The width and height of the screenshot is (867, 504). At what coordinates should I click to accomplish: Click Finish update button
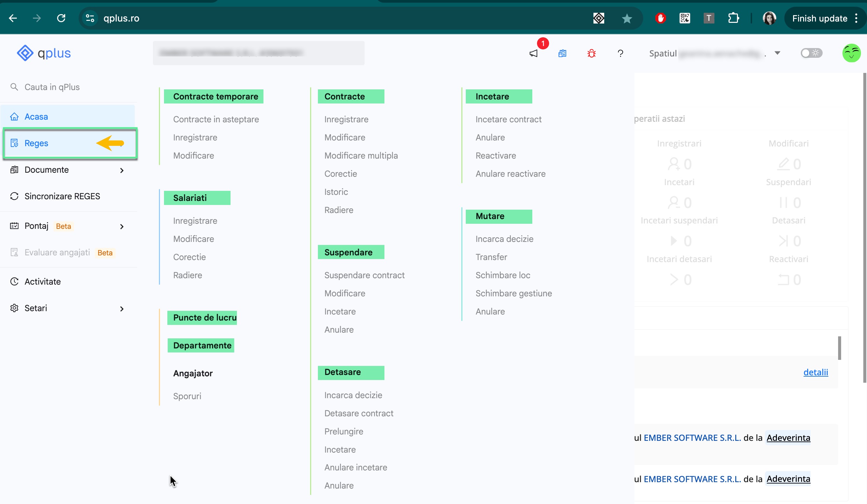(x=820, y=18)
